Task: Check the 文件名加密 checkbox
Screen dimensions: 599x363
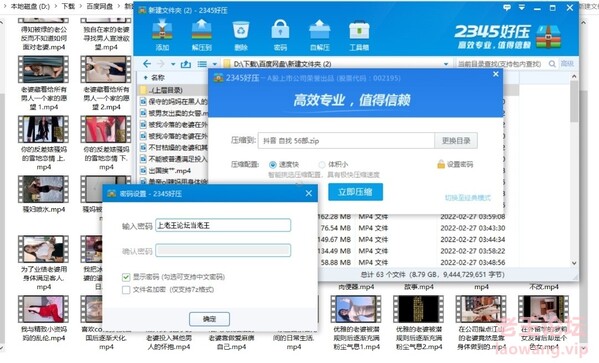Action: click(126, 290)
